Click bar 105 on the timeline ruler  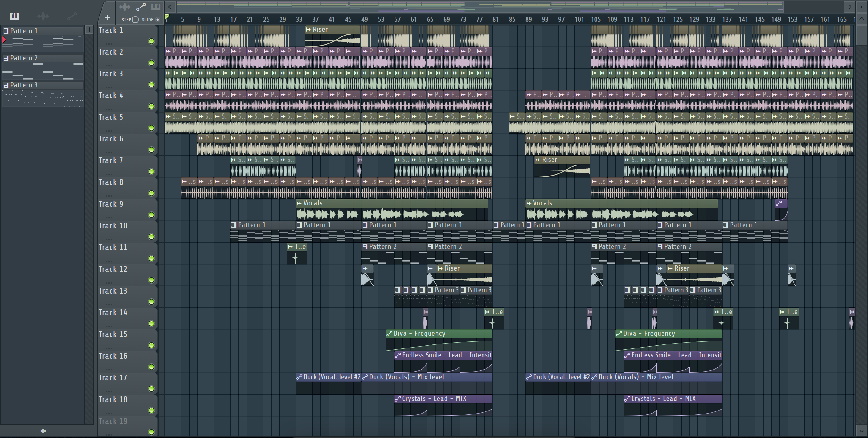596,20
